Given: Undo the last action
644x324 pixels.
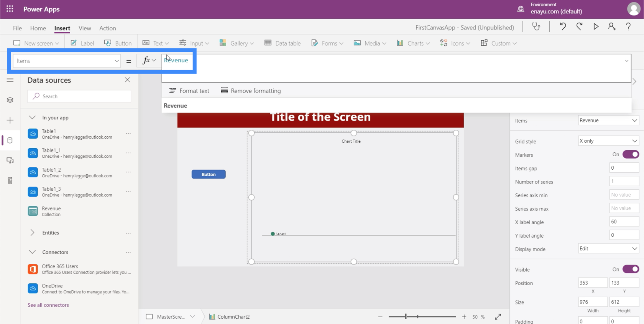Looking at the screenshot, I should tap(563, 26).
